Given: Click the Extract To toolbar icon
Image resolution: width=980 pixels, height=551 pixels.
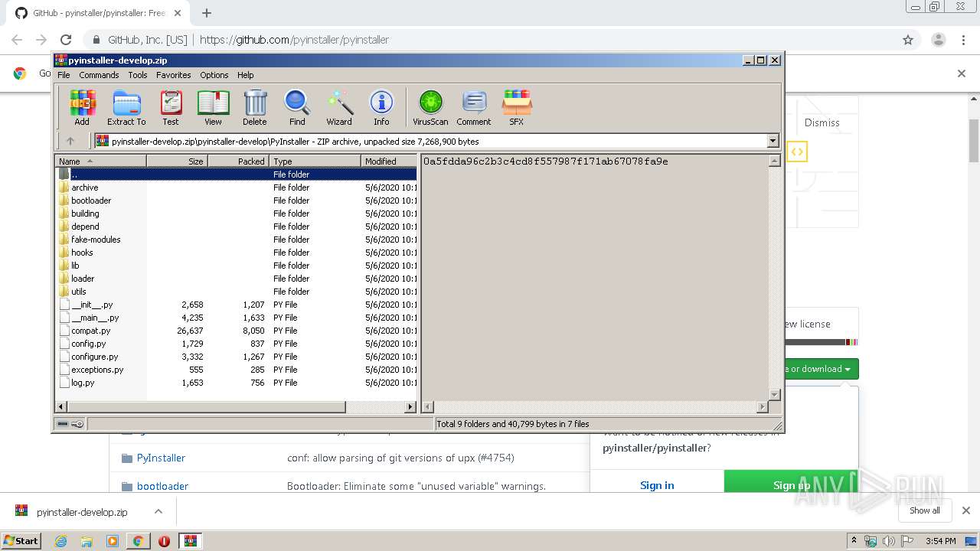Looking at the screenshot, I should (126, 108).
